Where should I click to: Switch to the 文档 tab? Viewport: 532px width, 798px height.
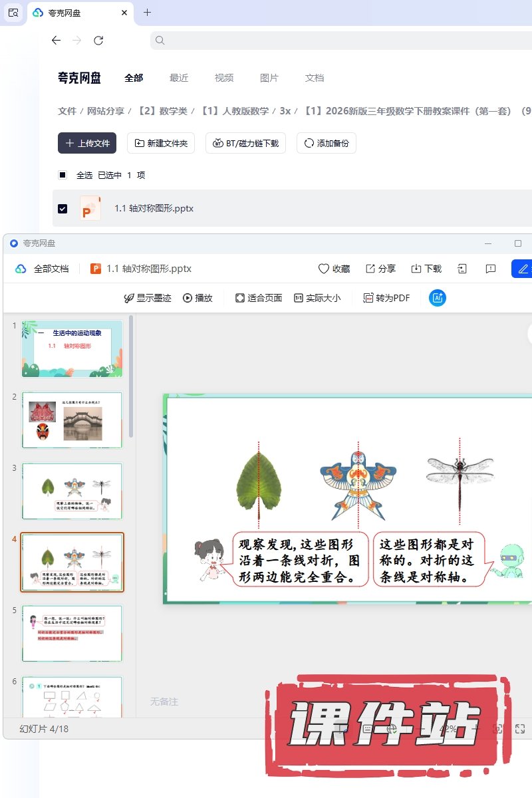(315, 78)
